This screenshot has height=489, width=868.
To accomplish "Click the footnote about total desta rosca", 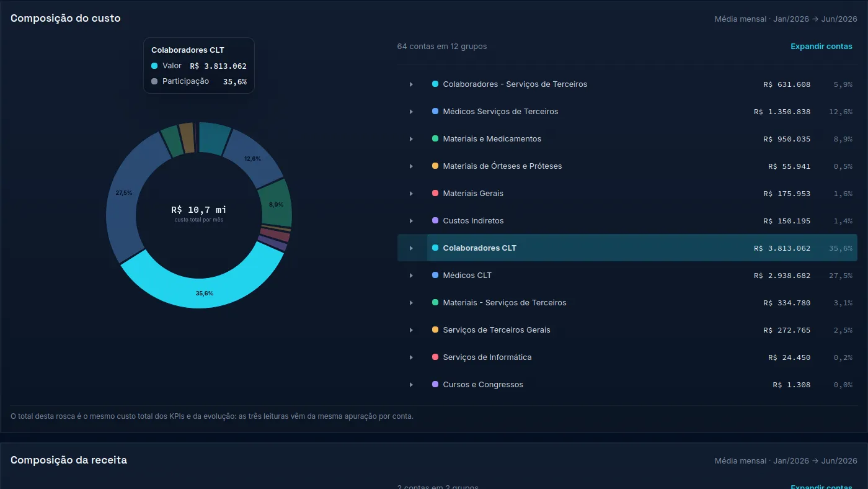I will point(212,416).
